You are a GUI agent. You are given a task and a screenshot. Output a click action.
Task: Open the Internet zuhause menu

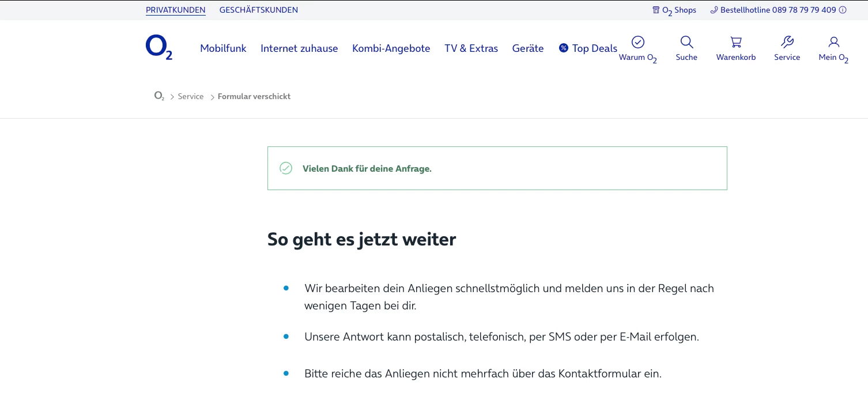point(299,48)
